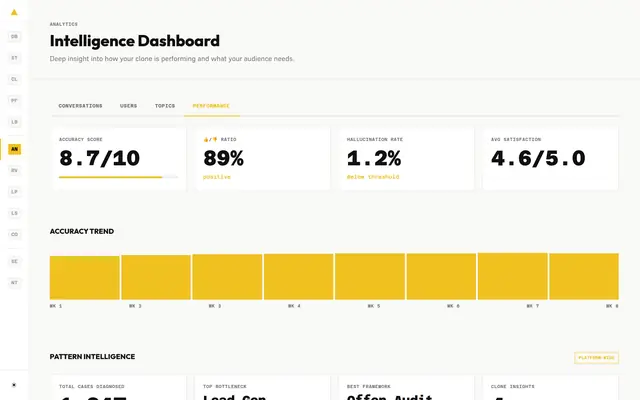Image resolution: width=640 pixels, height=400 pixels.
Task: Click the WK 2 accuracy bar
Action: coord(156,277)
